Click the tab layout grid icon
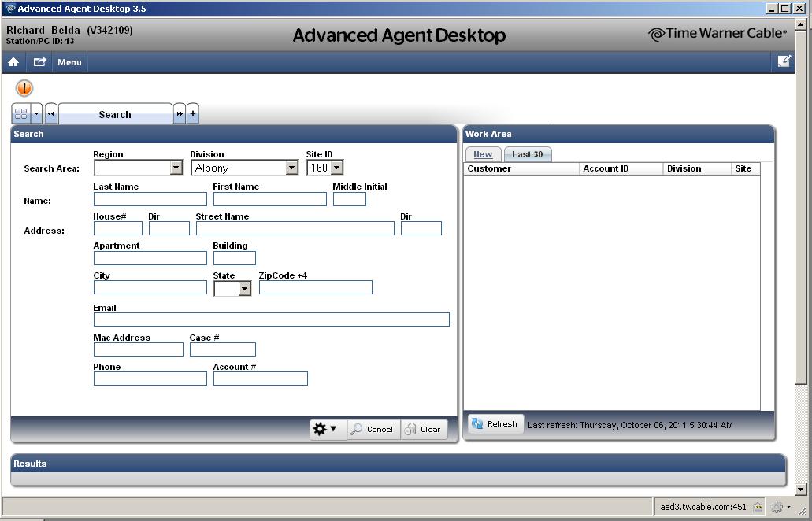This screenshot has width=812, height=521. coord(21,113)
